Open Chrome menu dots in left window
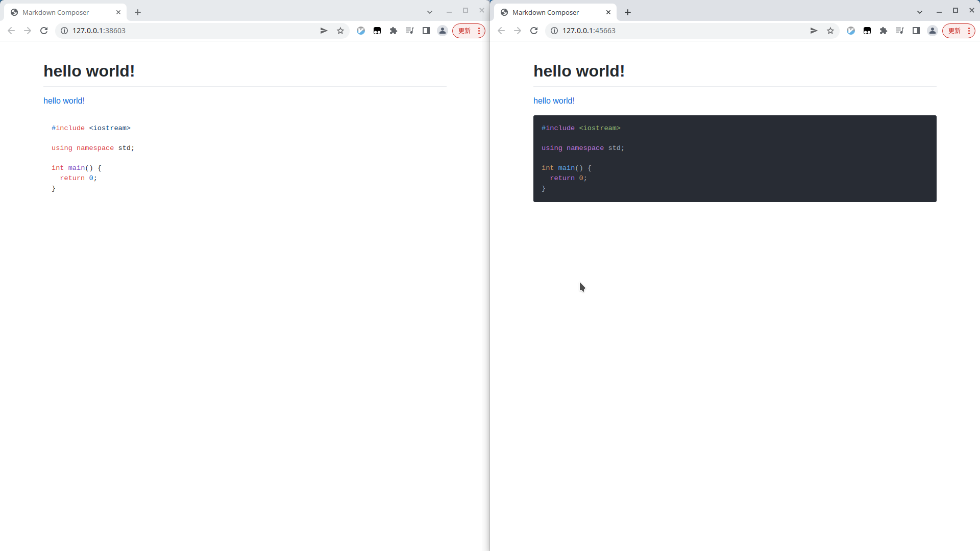980x551 pixels. pos(479,31)
